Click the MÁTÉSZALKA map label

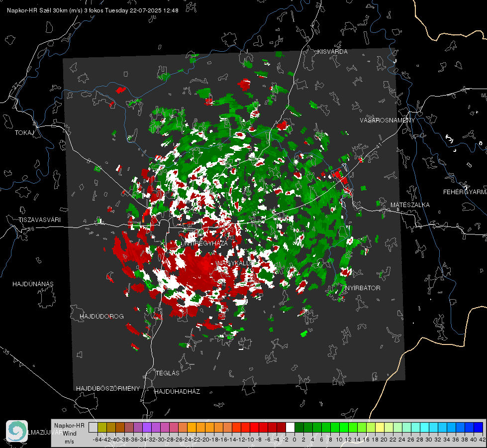coord(410,205)
